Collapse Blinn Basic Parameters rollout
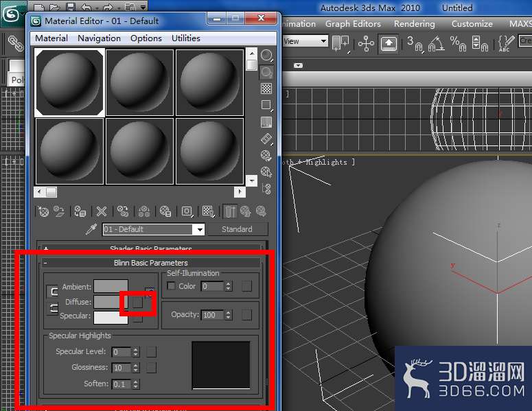 pos(150,263)
